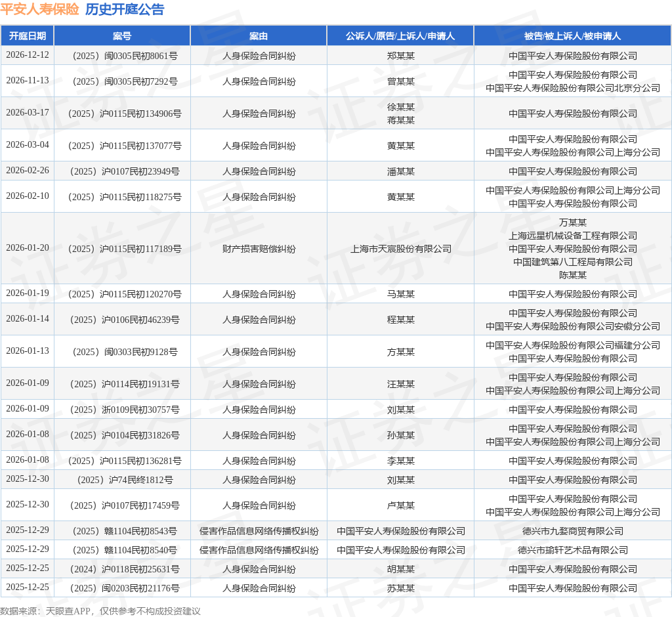
Task: Select the date 2026-01-13 cell
Action: click(28, 351)
